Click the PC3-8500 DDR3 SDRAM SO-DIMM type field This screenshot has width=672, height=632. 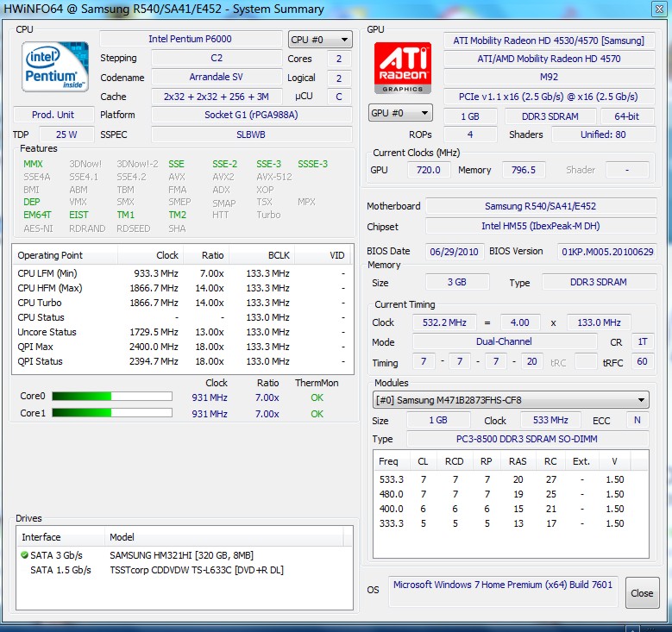tap(528, 439)
